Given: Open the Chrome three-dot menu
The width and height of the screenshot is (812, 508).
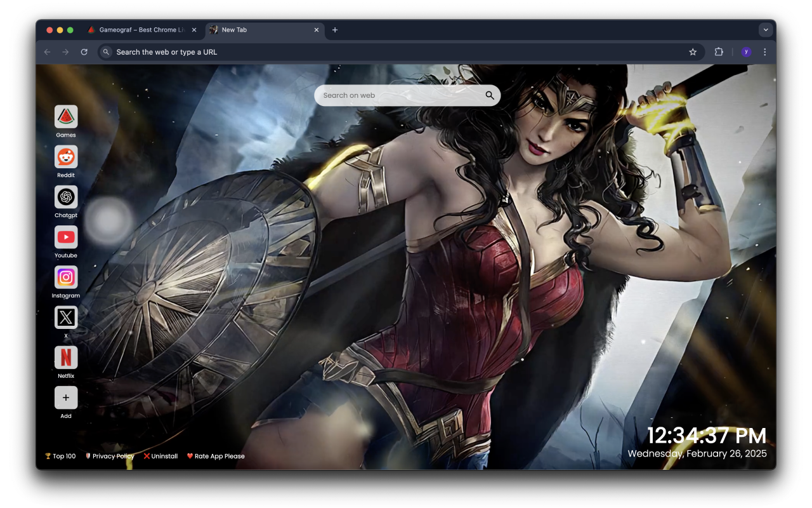Looking at the screenshot, I should pyautogui.click(x=764, y=52).
